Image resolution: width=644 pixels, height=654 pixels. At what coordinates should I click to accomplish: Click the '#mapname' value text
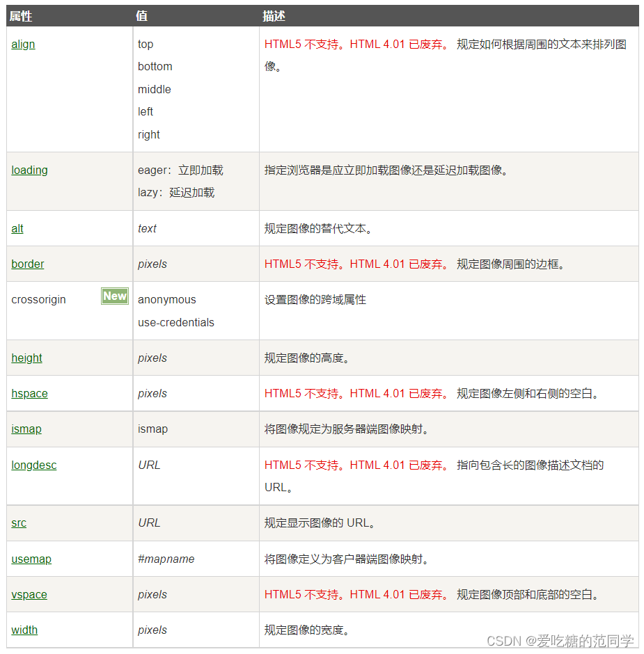click(166, 559)
